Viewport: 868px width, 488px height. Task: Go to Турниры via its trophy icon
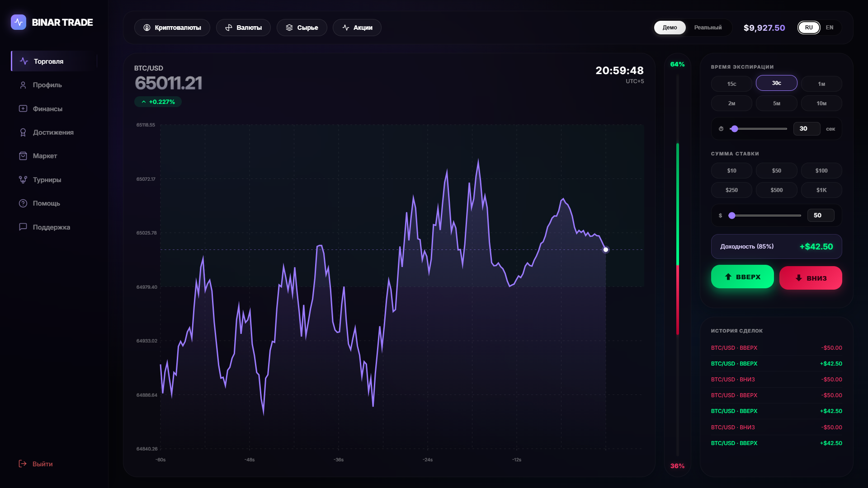pyautogui.click(x=23, y=180)
